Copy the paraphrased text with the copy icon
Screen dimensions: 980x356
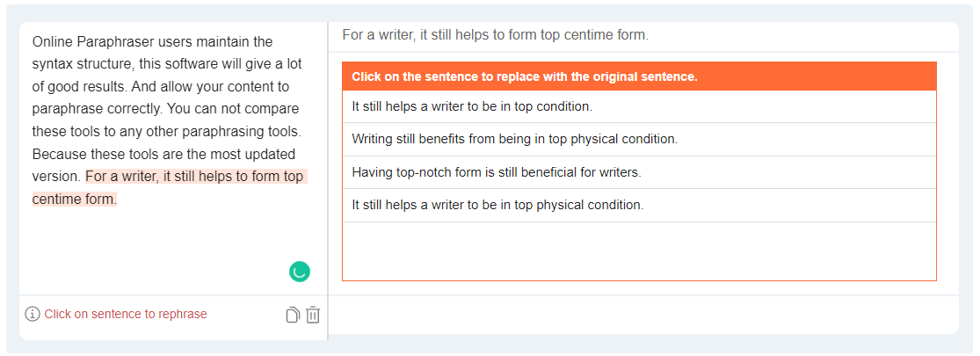293,315
